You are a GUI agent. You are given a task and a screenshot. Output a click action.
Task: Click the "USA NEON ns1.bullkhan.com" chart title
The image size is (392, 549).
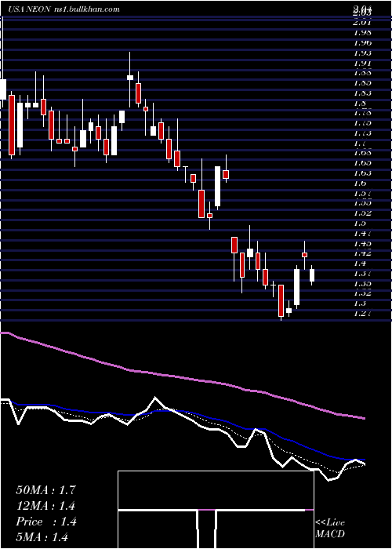coord(64,9)
